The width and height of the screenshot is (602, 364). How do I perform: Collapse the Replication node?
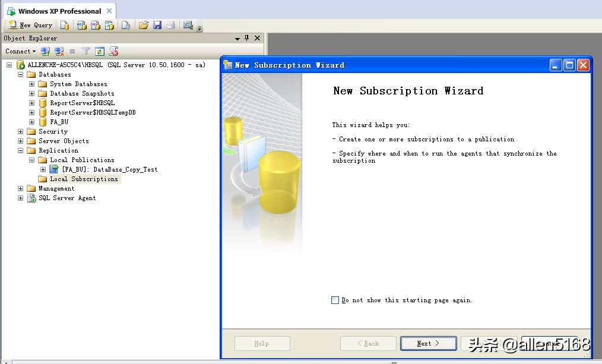coord(20,150)
